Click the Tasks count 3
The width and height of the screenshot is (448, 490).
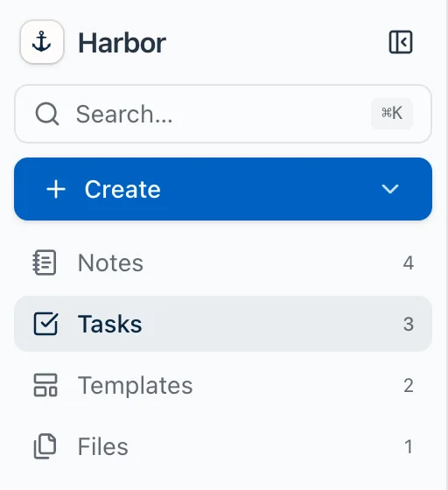(x=408, y=324)
